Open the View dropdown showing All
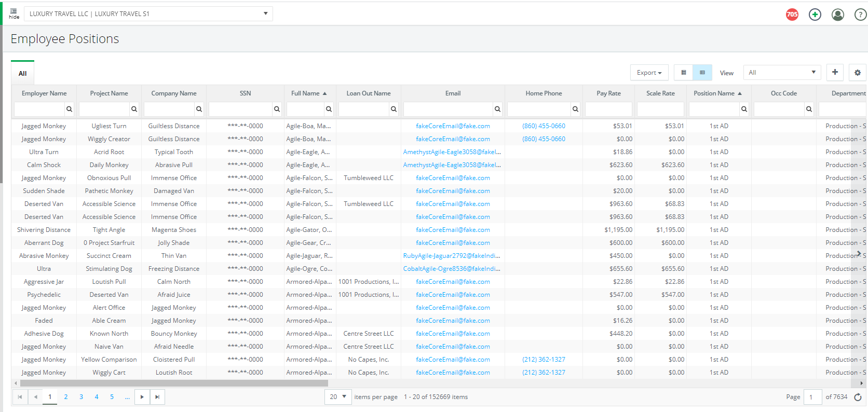 click(x=782, y=73)
